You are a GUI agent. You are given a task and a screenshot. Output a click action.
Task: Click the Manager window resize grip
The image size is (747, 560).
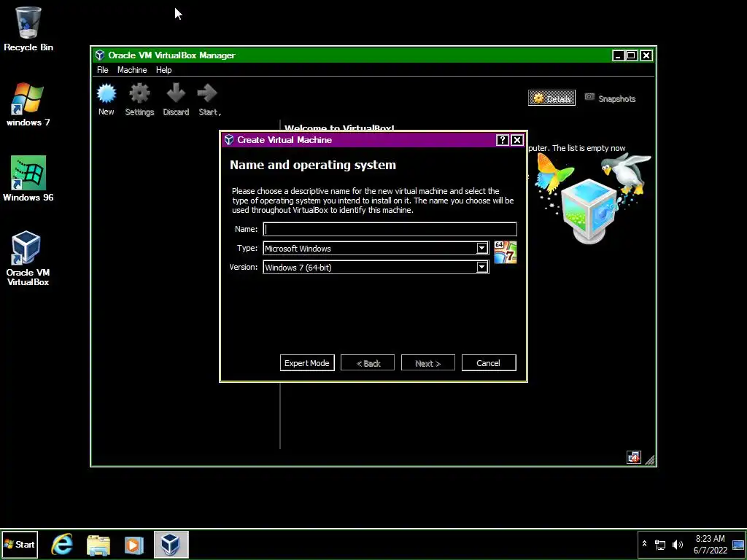tap(649, 459)
